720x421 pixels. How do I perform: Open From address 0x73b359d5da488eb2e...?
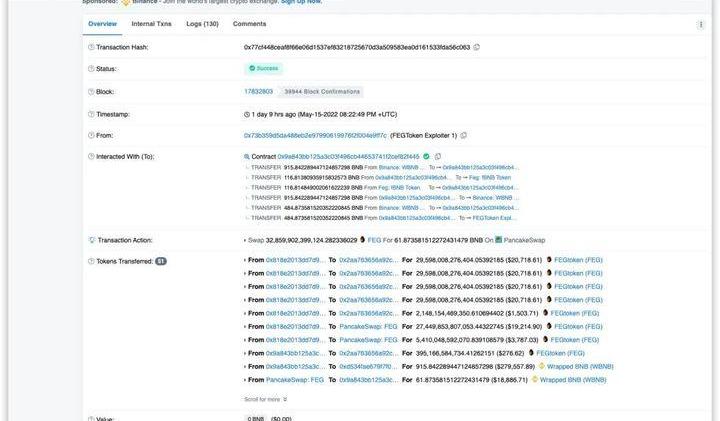coord(315,135)
